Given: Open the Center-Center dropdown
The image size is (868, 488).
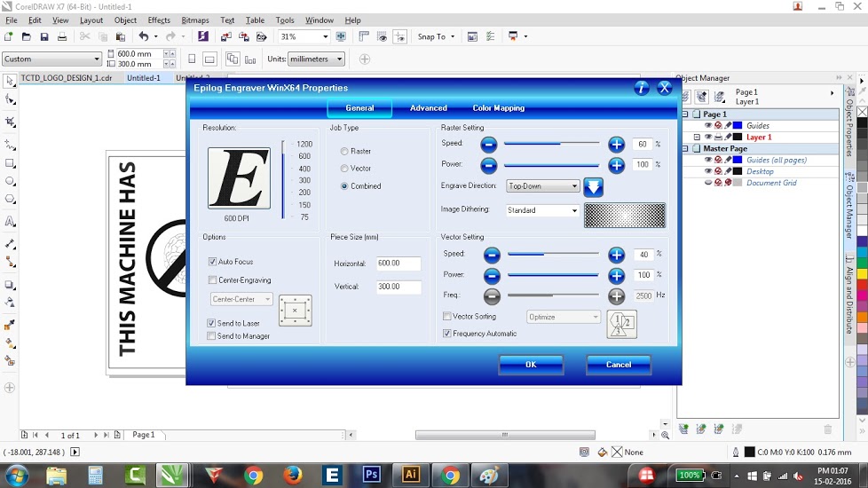Looking at the screenshot, I should (241, 299).
